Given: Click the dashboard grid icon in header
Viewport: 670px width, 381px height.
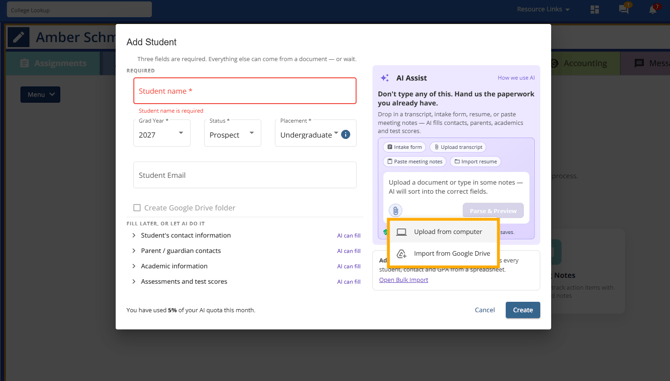Looking at the screenshot, I should (595, 9).
